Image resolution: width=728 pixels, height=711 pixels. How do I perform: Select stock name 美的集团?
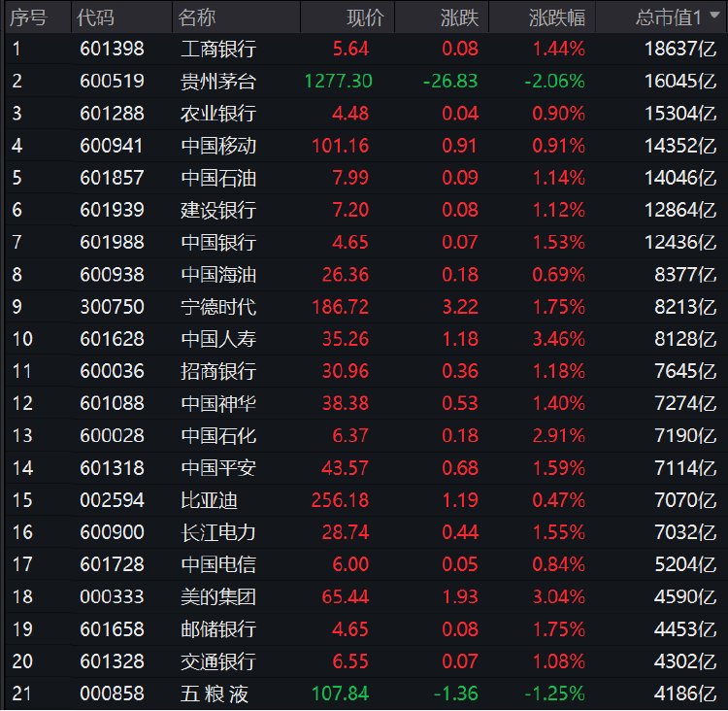pyautogui.click(x=218, y=597)
